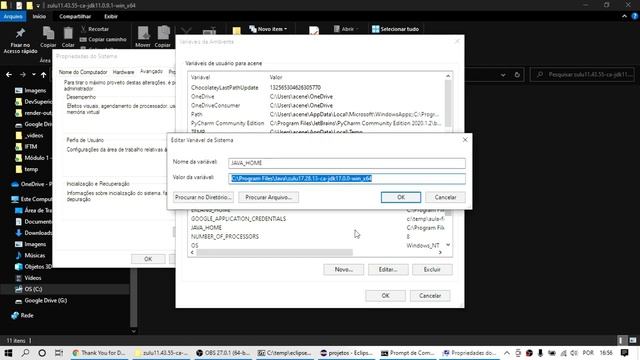
Task: Click Excluir button for system variables
Action: (x=432, y=269)
